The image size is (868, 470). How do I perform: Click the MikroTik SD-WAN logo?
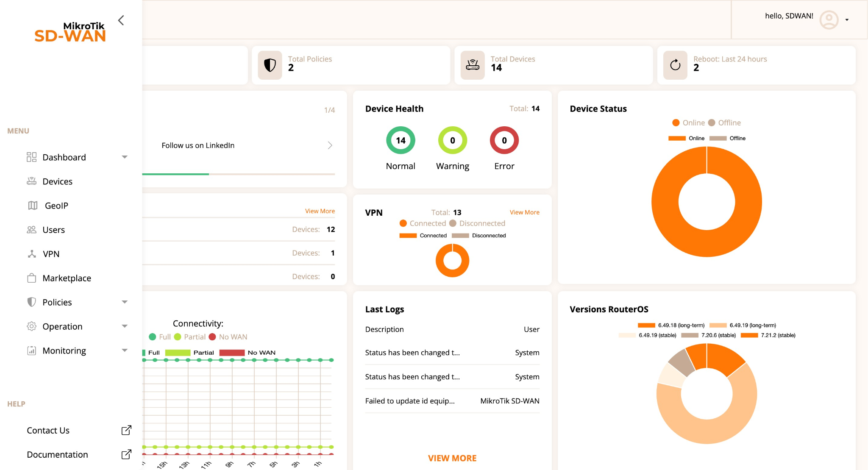[x=70, y=32]
